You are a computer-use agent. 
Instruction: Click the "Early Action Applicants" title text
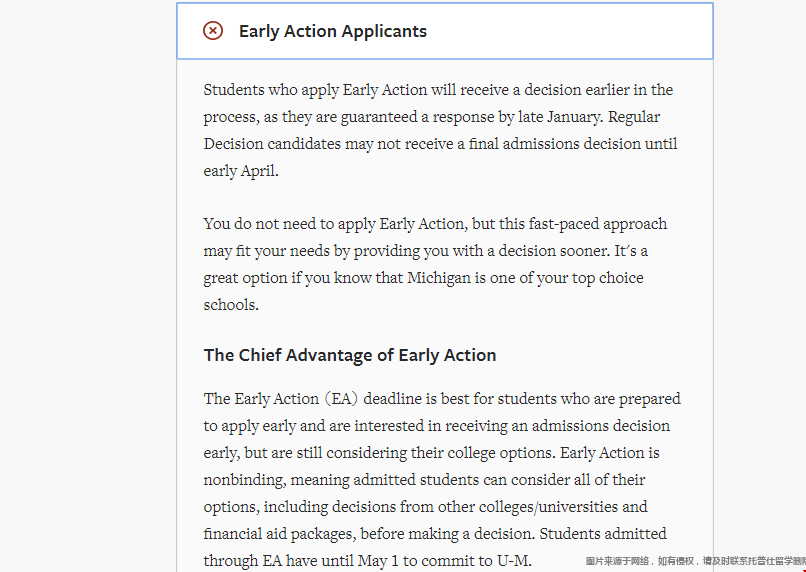(332, 31)
